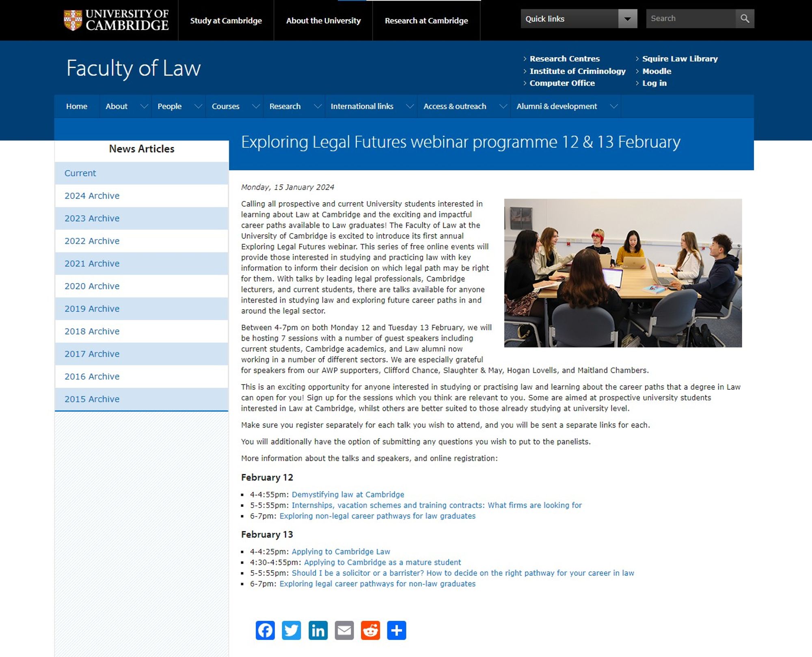
Task: Click the Twitter share icon
Action: click(x=292, y=630)
